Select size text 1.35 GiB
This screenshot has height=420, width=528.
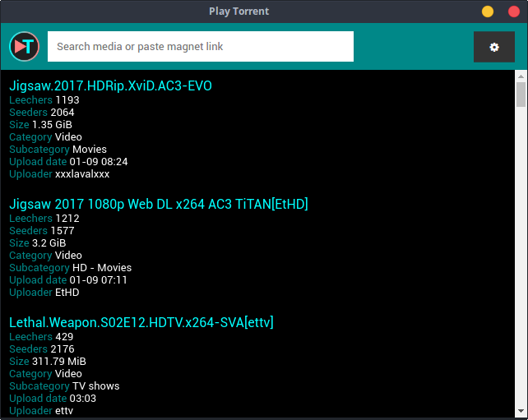pyautogui.click(x=52, y=125)
